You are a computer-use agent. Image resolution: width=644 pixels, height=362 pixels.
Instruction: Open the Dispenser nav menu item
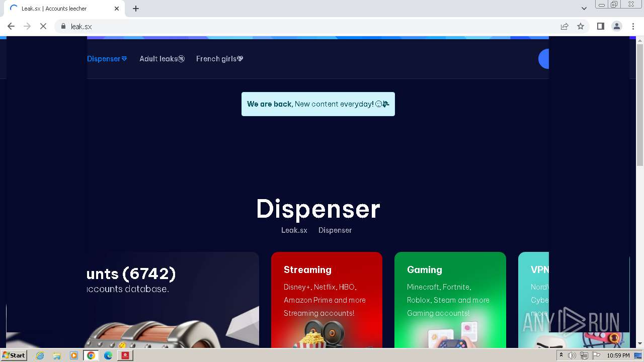point(107,59)
